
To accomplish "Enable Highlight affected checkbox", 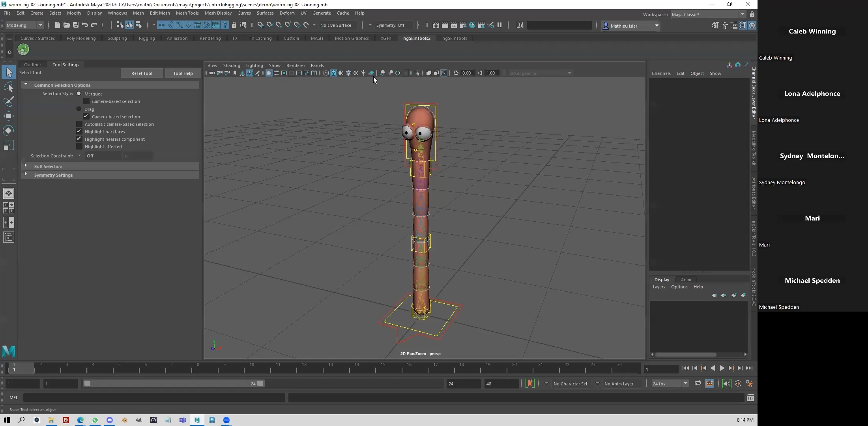I will tap(79, 146).
